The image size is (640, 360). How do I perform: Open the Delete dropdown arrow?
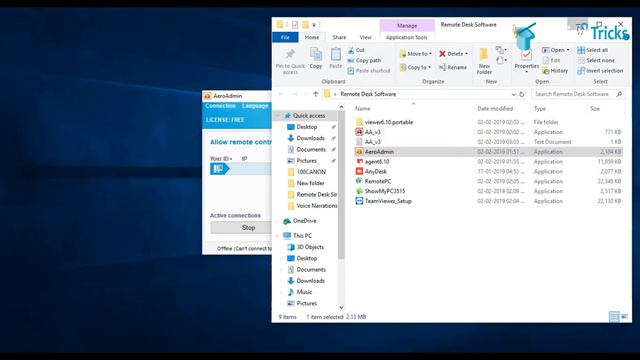(x=467, y=54)
